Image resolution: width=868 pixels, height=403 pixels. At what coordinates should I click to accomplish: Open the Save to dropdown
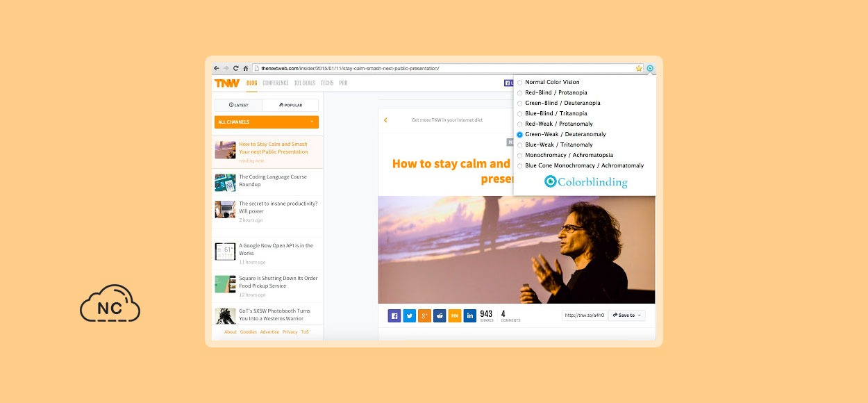pos(626,315)
